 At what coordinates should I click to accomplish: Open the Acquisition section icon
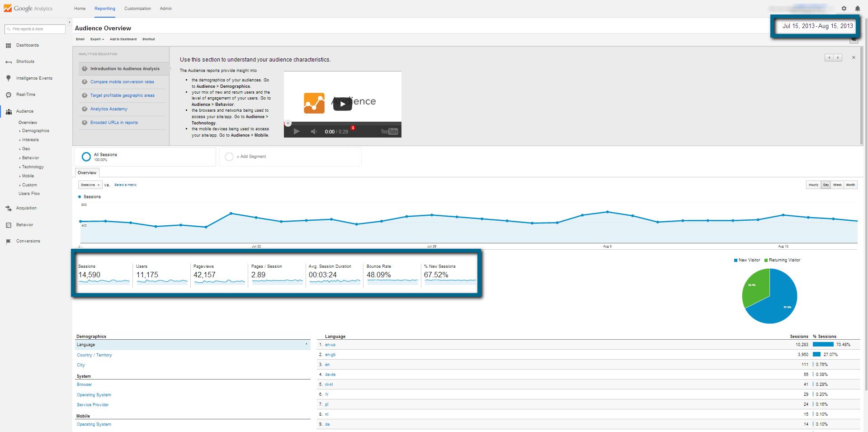coord(8,209)
